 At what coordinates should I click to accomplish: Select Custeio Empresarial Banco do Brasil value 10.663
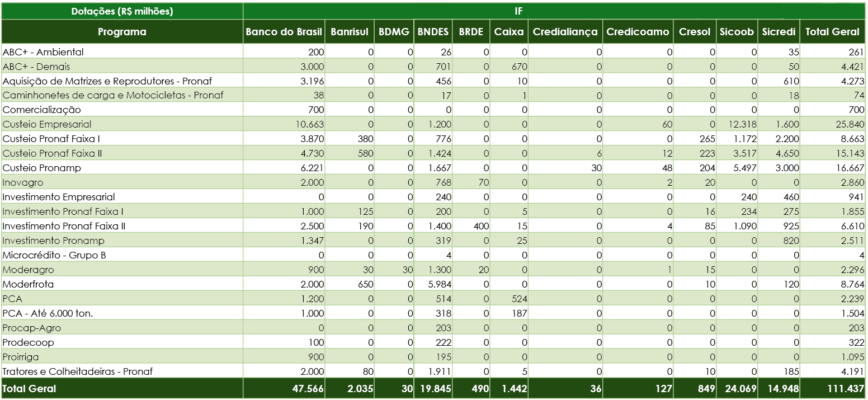(284, 124)
